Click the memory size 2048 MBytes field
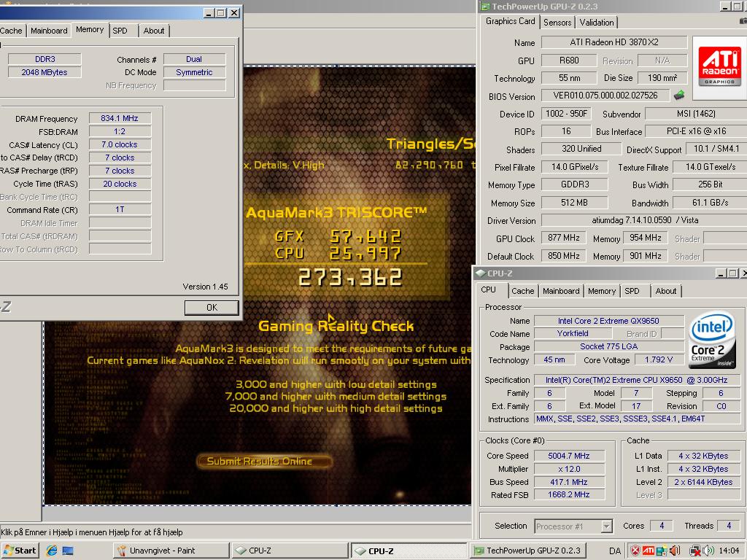The width and height of the screenshot is (747, 560). click(x=44, y=72)
